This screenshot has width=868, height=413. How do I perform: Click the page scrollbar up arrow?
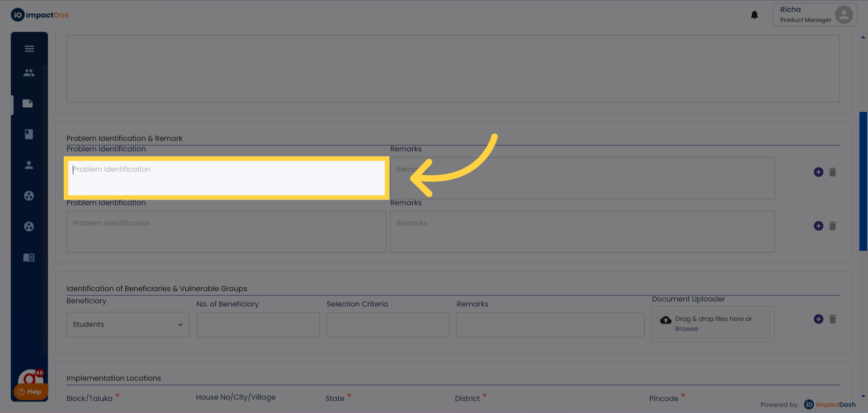[x=863, y=38]
